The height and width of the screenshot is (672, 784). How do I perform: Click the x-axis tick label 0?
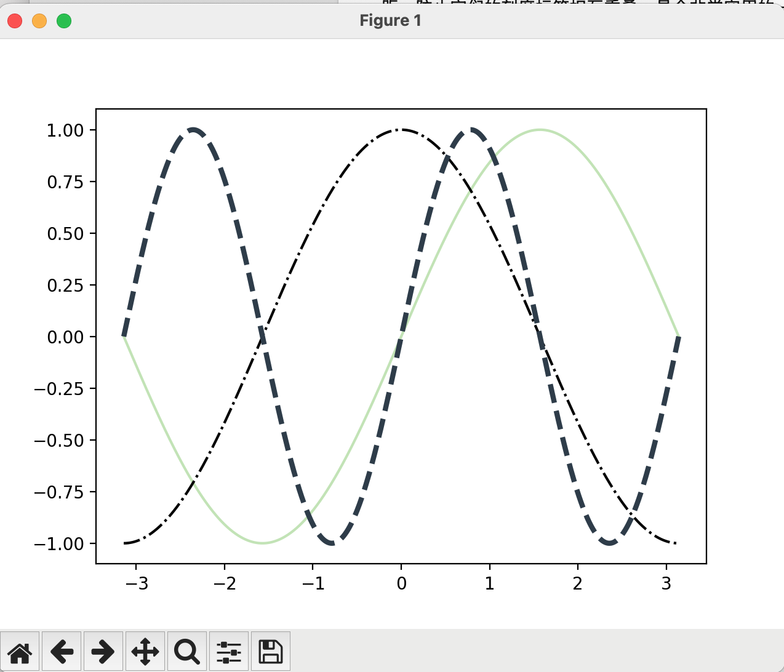pos(401,583)
